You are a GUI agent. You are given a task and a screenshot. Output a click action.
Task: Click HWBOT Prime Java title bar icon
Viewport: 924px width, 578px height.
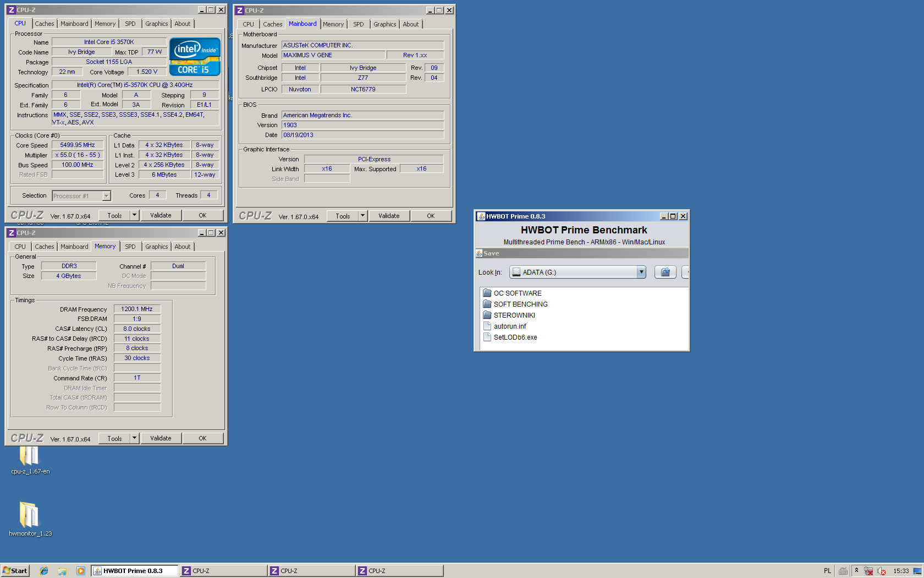[x=481, y=216]
